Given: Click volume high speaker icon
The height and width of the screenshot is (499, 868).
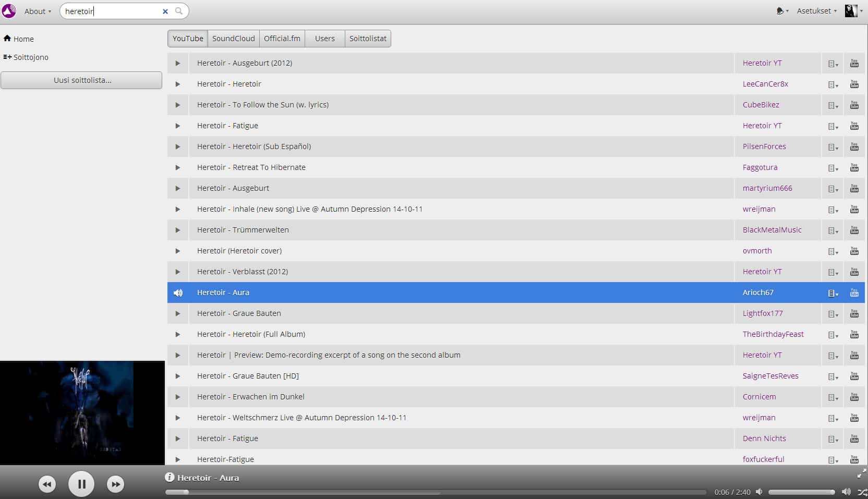Looking at the screenshot, I should point(846,492).
